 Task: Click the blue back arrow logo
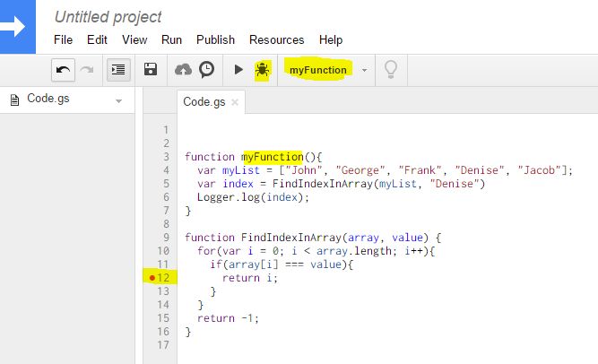[17, 27]
